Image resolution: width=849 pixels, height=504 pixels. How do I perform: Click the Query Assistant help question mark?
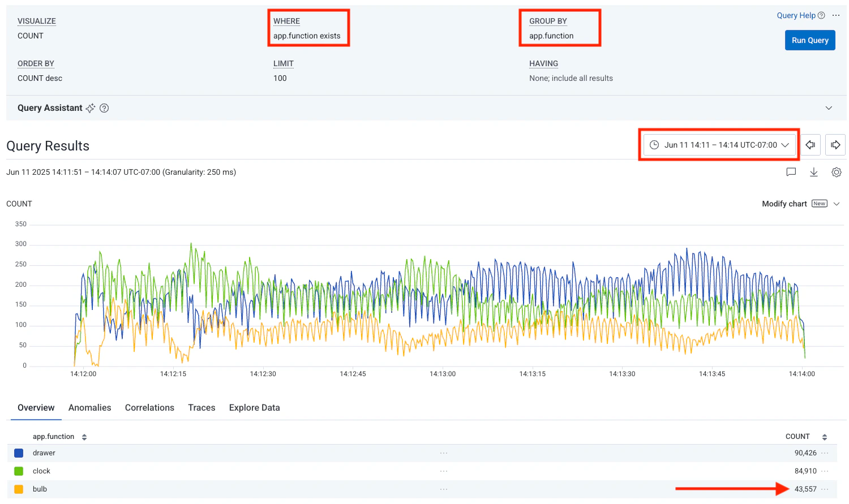(x=104, y=108)
